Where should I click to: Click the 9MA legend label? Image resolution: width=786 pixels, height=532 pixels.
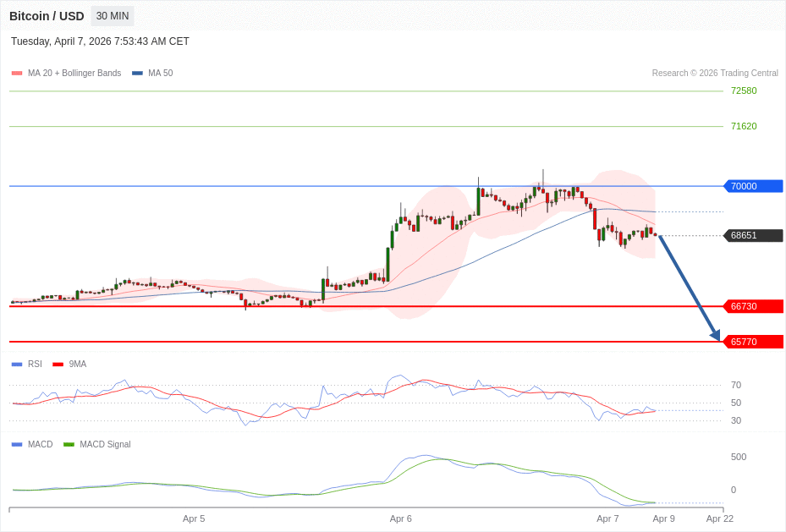coord(78,365)
